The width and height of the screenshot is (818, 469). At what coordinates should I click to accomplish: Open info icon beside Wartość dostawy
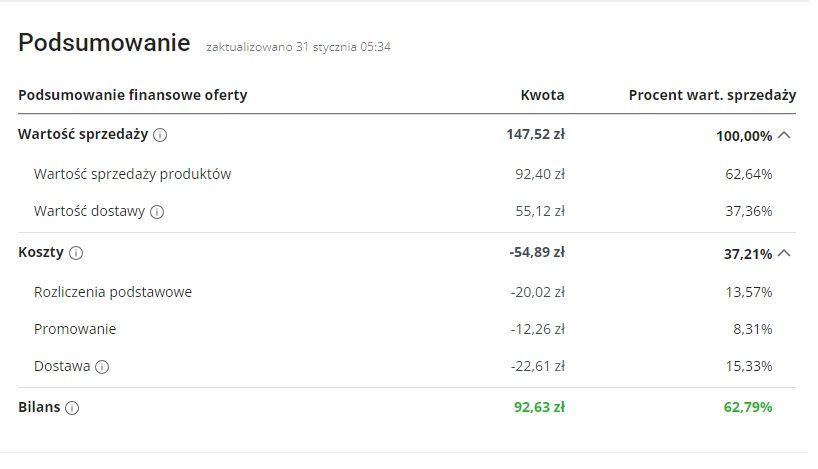pyautogui.click(x=157, y=212)
